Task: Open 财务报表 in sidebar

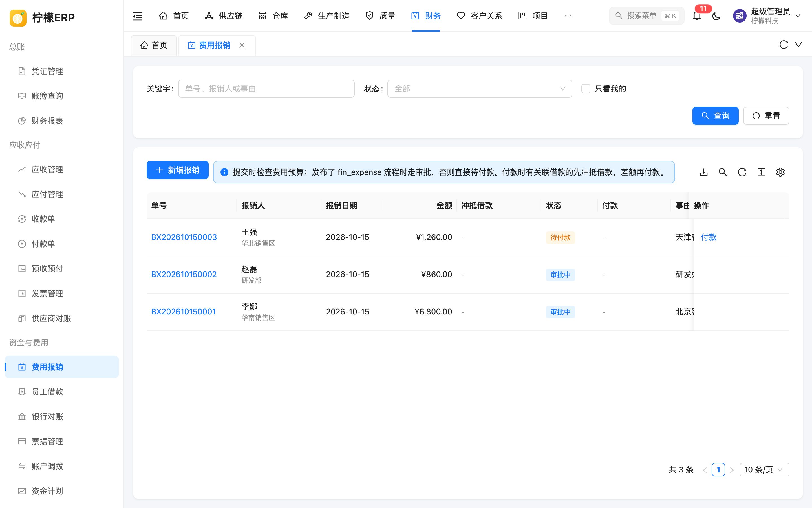Action: (62, 121)
